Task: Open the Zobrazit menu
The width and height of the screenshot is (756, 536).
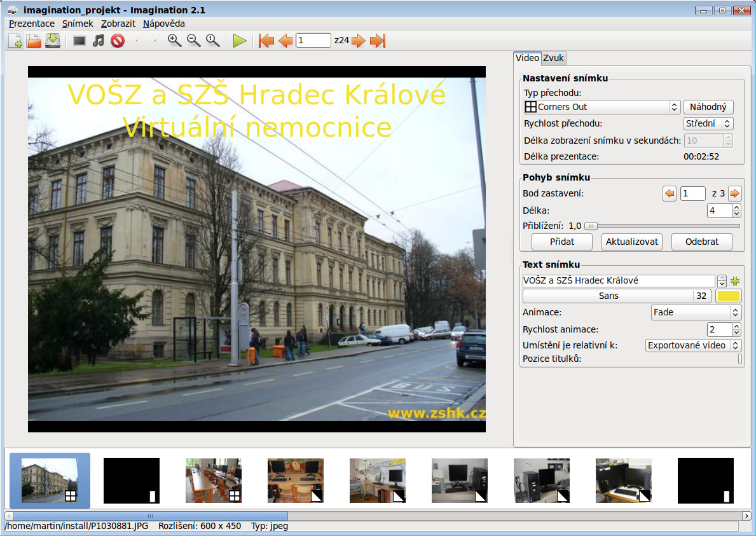Action: point(118,24)
